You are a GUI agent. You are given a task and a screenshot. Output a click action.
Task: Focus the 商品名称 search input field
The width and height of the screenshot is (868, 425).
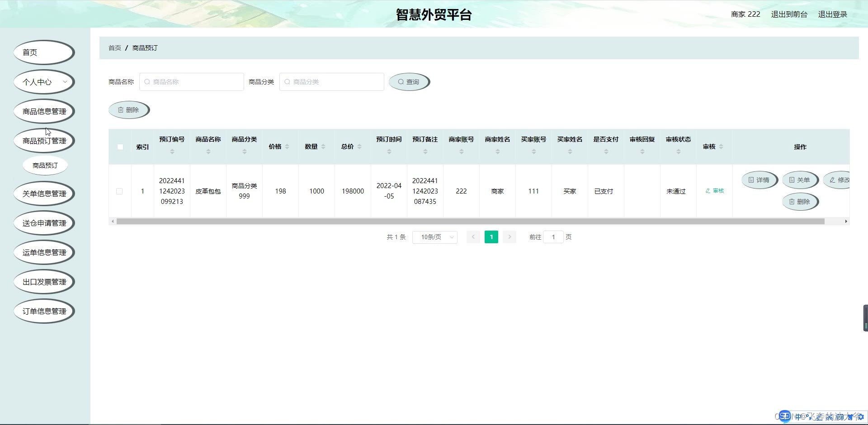coord(192,82)
